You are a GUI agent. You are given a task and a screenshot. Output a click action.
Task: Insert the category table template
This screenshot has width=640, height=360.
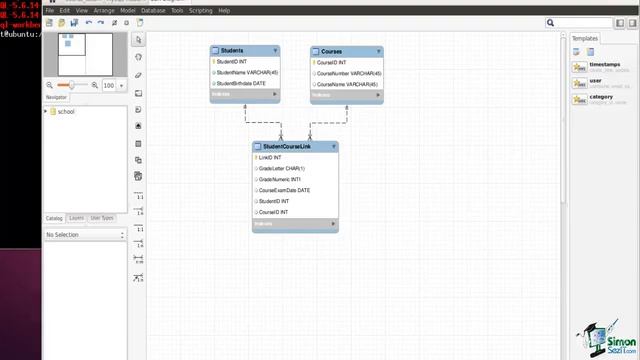click(600, 99)
